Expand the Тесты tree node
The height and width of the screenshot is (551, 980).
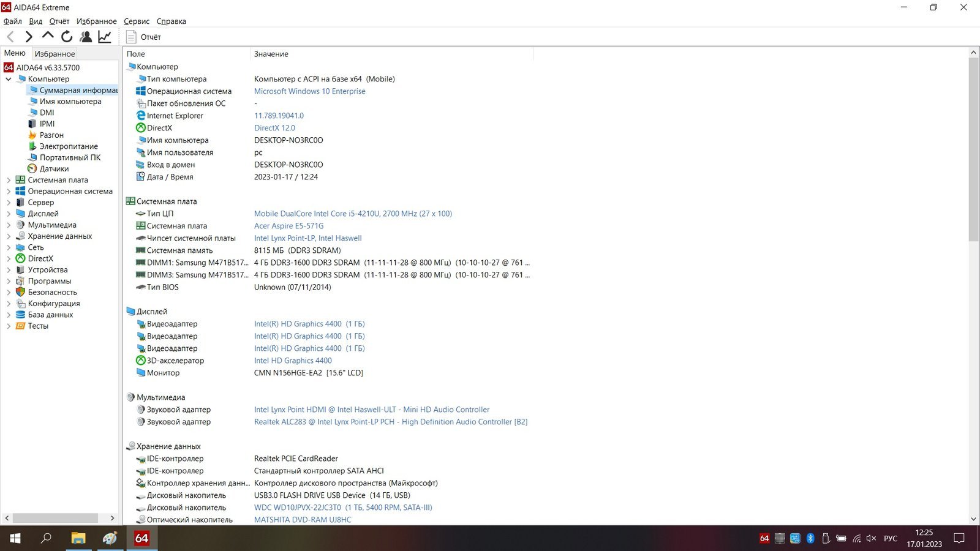(x=9, y=326)
